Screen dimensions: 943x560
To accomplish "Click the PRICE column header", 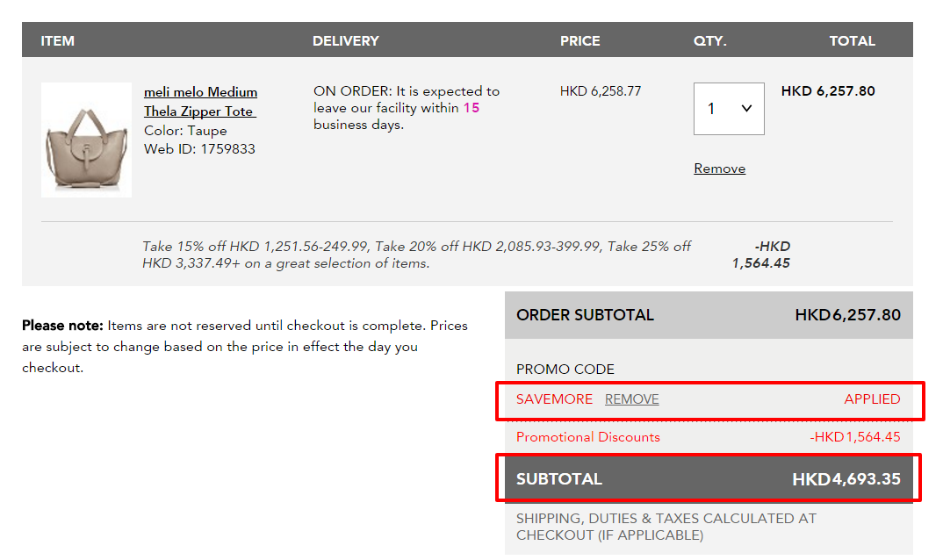I will click(579, 41).
